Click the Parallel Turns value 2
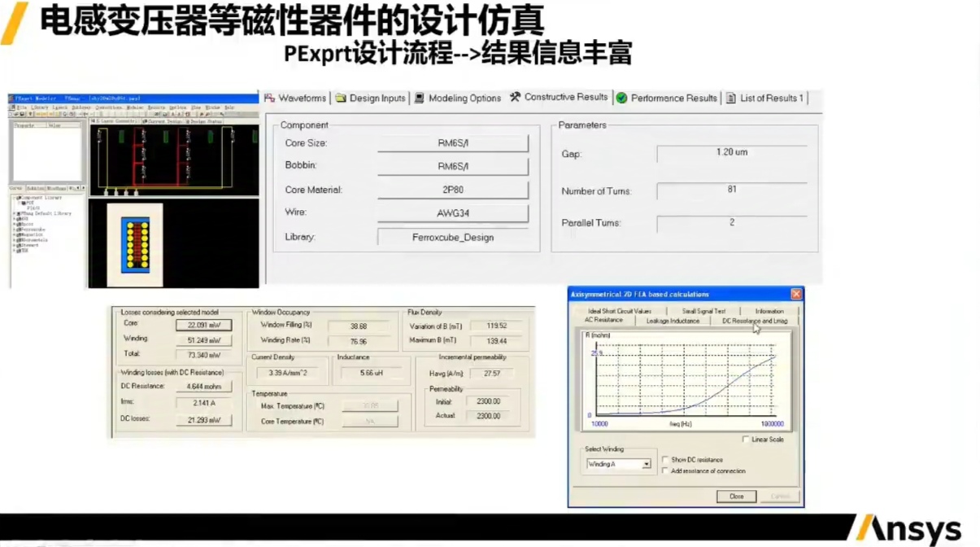 pos(732,223)
